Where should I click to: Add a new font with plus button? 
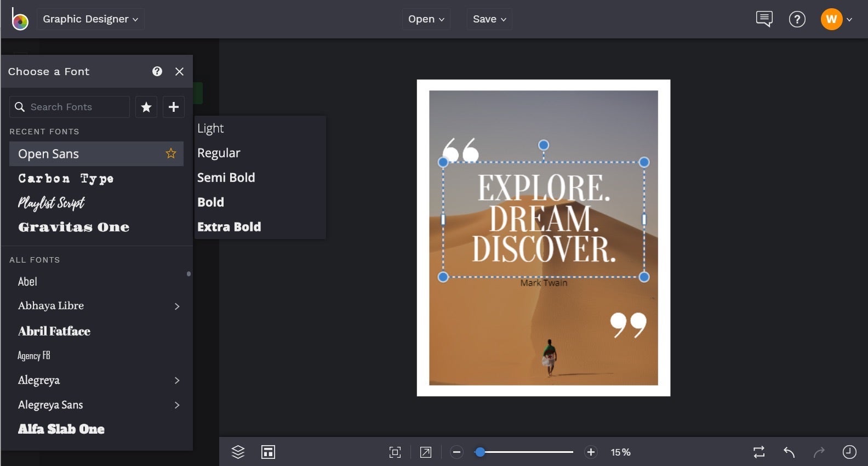(174, 107)
